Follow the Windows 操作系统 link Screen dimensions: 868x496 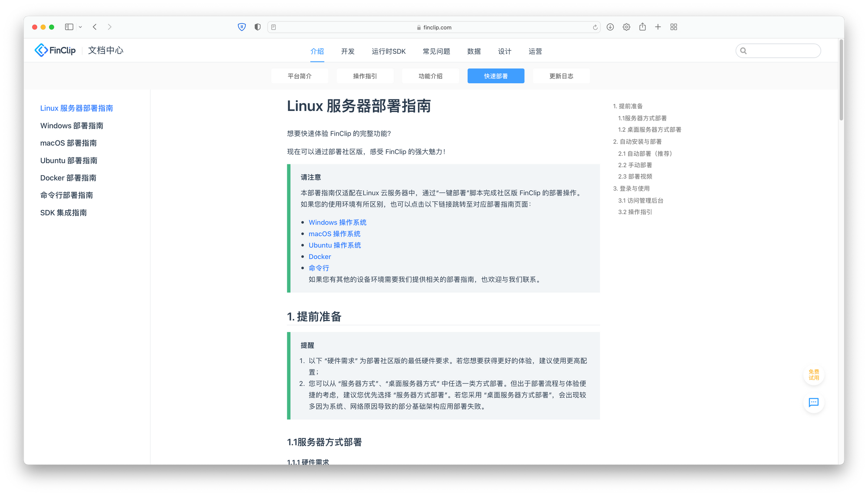tap(337, 222)
